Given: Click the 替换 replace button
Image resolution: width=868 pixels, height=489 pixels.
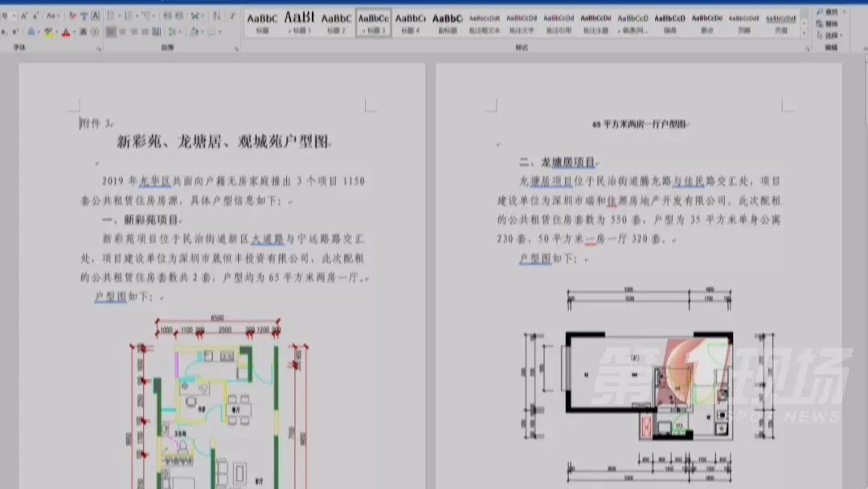Looking at the screenshot, I should tap(831, 23).
